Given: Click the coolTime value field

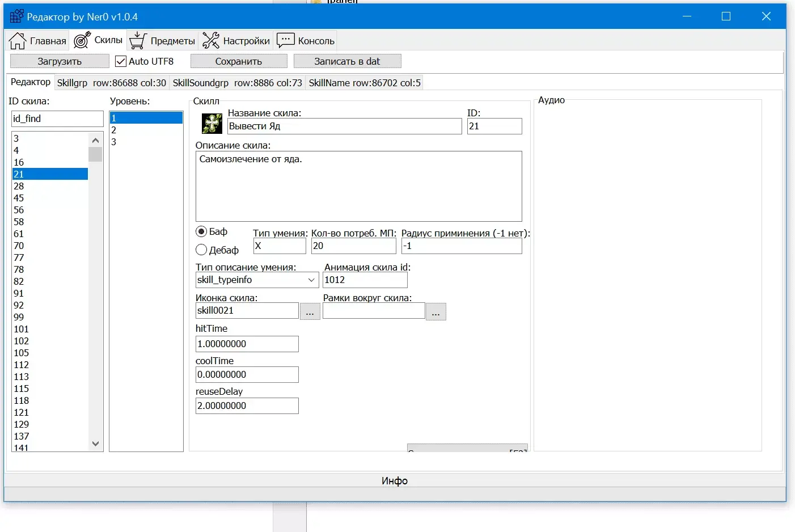Looking at the screenshot, I should 247,374.
